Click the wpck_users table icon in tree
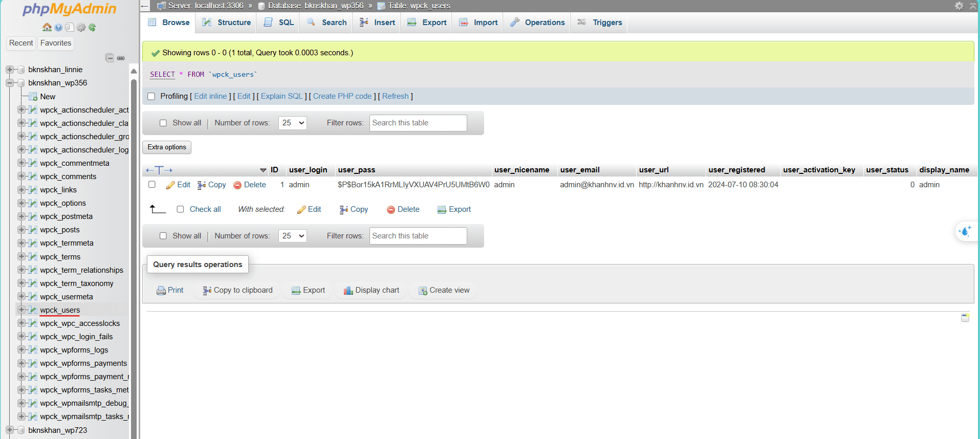980x439 pixels. pos(33,310)
